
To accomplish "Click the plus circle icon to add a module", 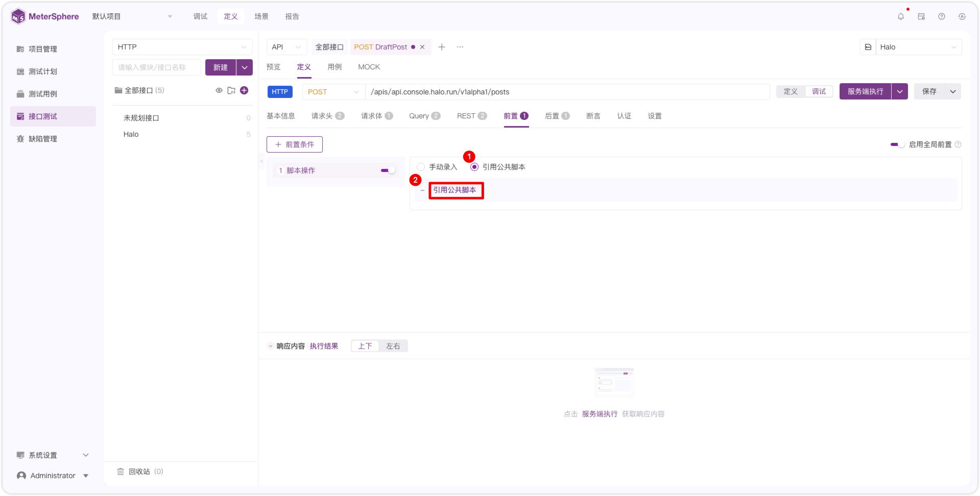I will click(x=244, y=90).
